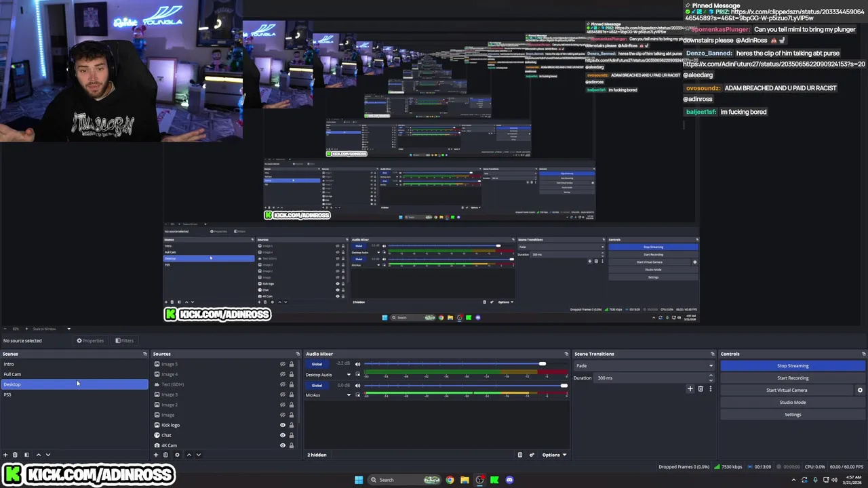This screenshot has height=488, width=868.
Task: Pop out the Controls dock
Action: coord(863,354)
